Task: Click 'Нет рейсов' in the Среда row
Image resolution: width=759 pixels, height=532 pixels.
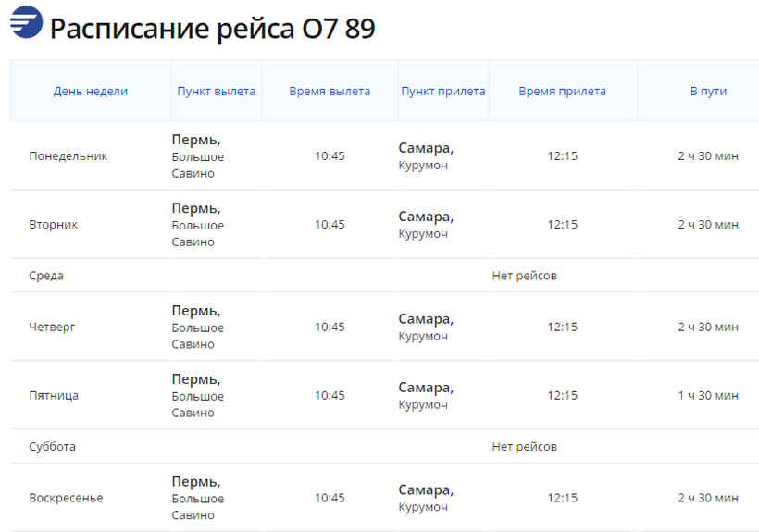Action: (x=525, y=276)
